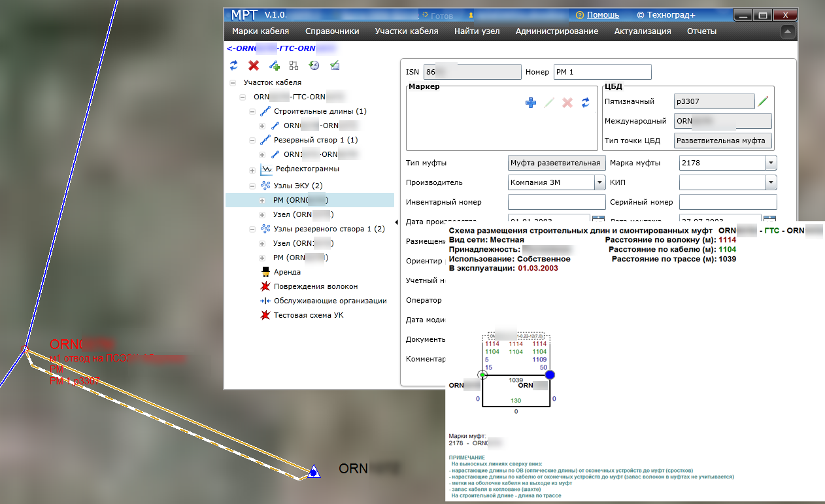The width and height of the screenshot is (825, 504).
Task: Click the blue circle node in scheme diagram
Action: pyautogui.click(x=550, y=375)
